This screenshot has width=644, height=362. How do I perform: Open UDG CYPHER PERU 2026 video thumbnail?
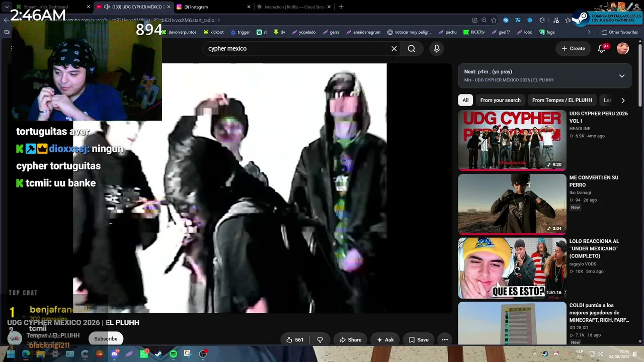click(512, 140)
